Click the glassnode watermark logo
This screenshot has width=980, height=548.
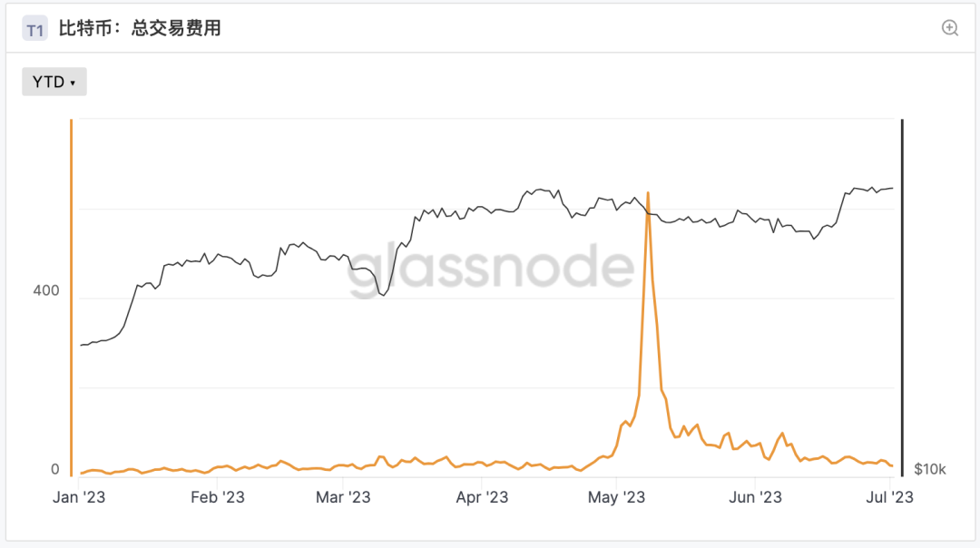click(490, 269)
